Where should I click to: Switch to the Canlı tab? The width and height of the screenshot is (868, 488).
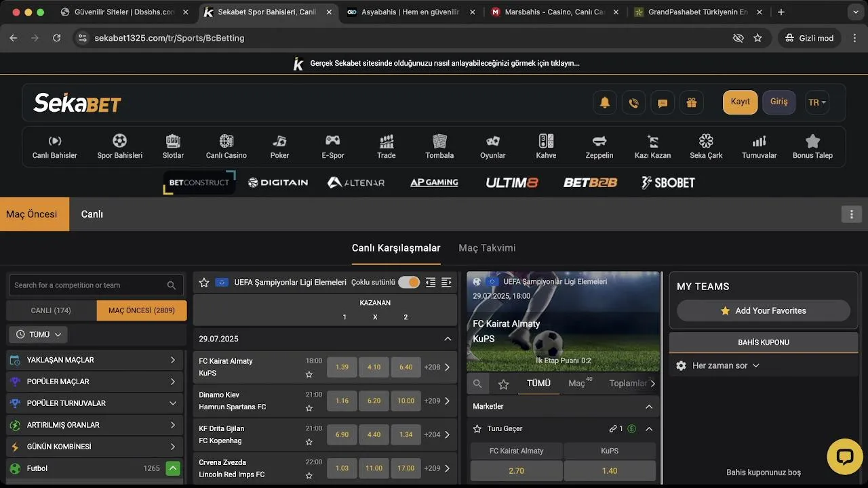(92, 214)
